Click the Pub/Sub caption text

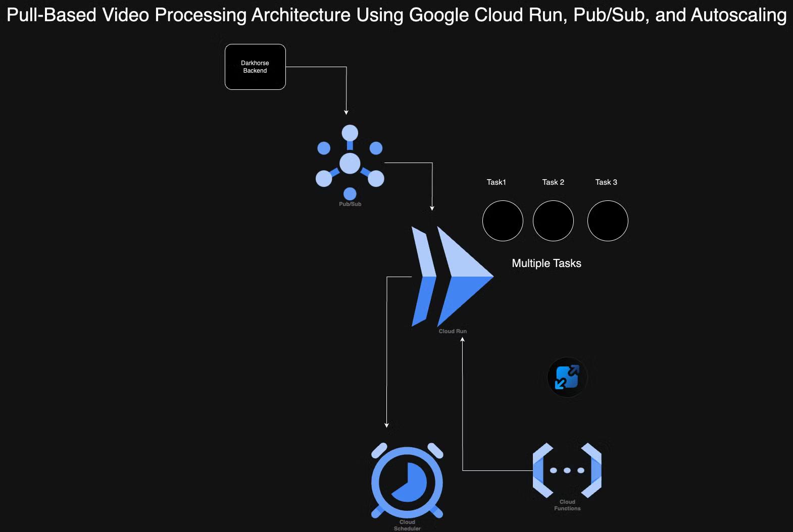point(350,204)
